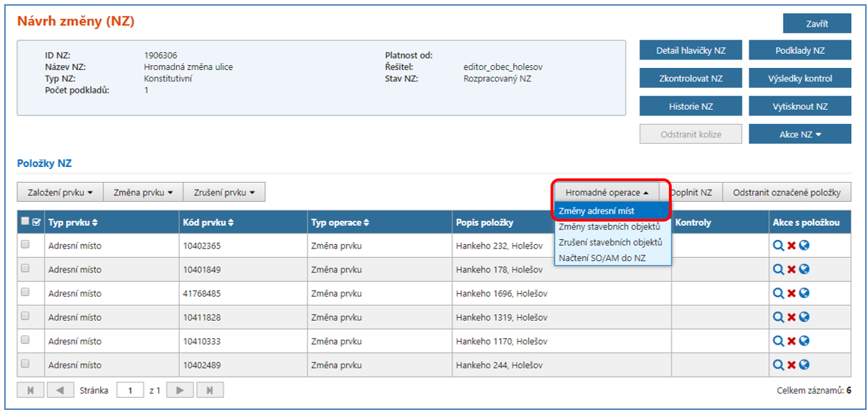Open the Změna prvku dropdown
868x412 pixels.
(x=144, y=192)
